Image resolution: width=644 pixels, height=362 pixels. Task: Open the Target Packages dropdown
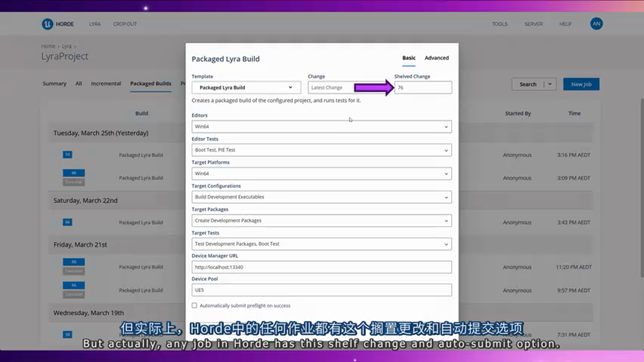tap(321, 220)
